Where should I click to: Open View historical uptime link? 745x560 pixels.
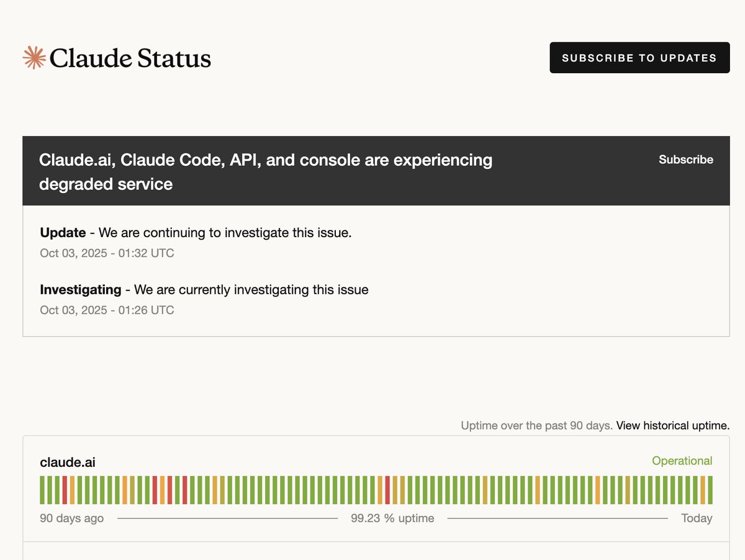click(x=673, y=425)
